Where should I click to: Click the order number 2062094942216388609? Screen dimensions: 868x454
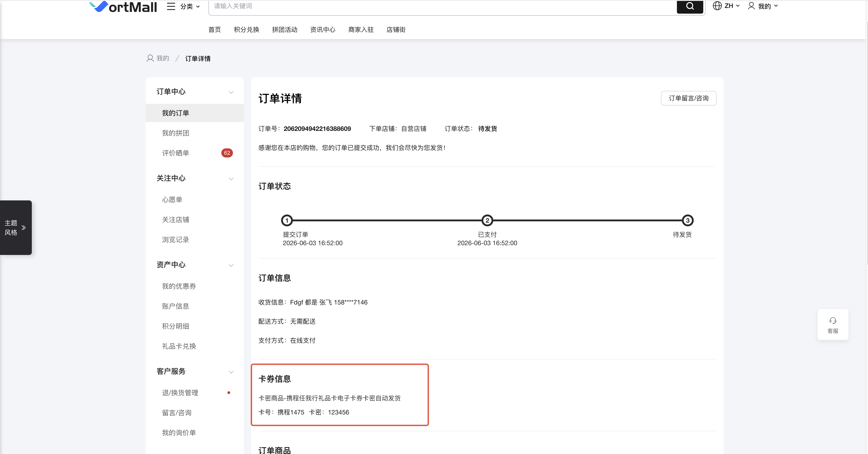click(x=317, y=129)
